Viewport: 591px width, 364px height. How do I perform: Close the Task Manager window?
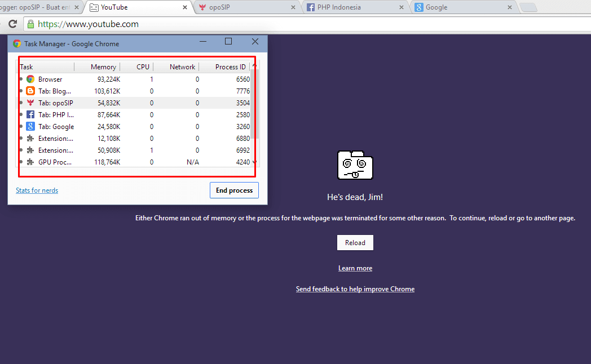click(255, 41)
